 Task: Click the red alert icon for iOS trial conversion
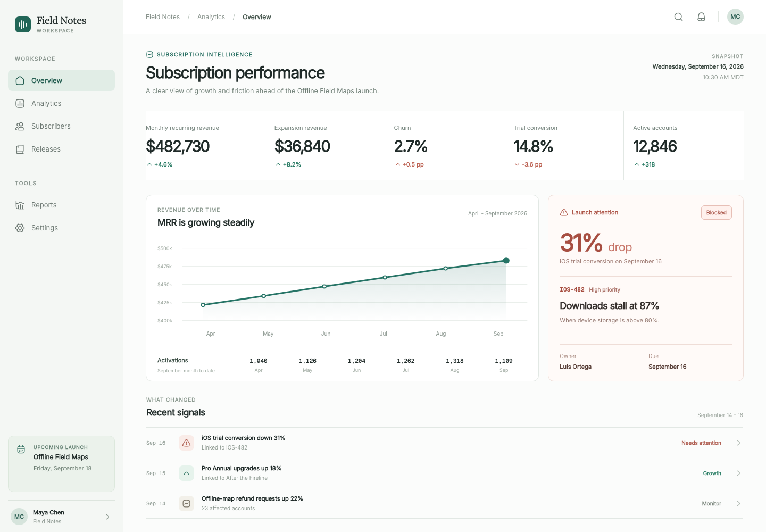coord(187,443)
